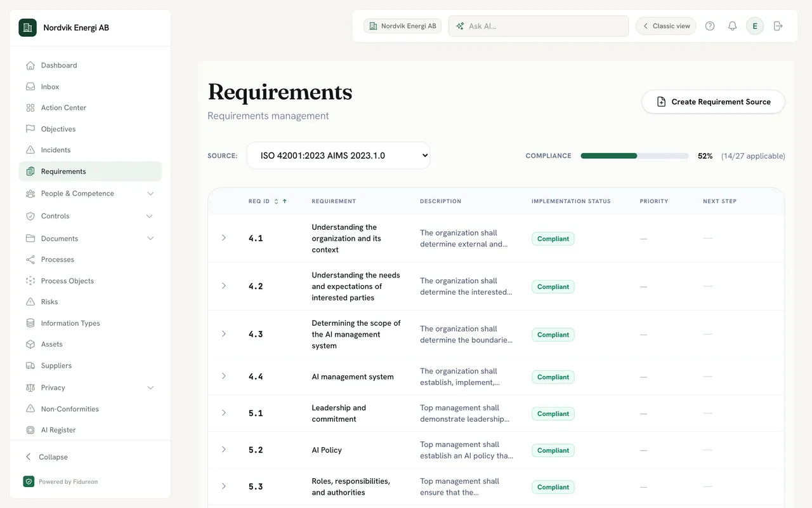Click the Action Center grid icon
This screenshot has width=812, height=508.
pyautogui.click(x=30, y=108)
